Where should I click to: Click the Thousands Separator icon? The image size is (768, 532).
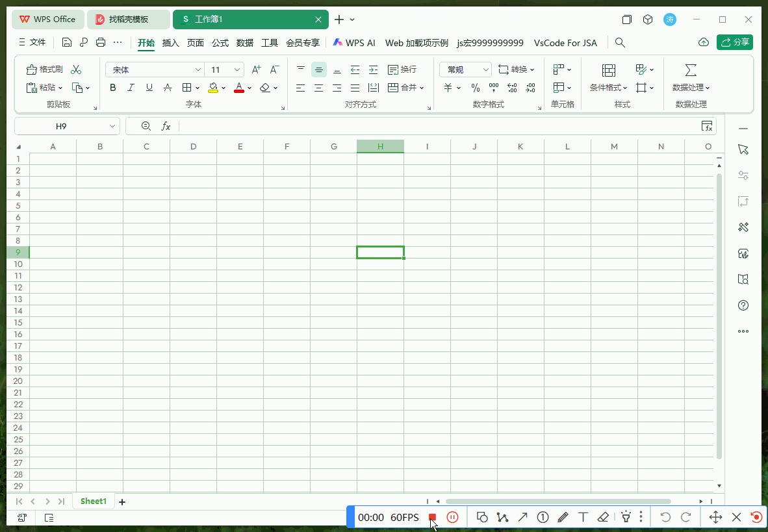(x=494, y=88)
